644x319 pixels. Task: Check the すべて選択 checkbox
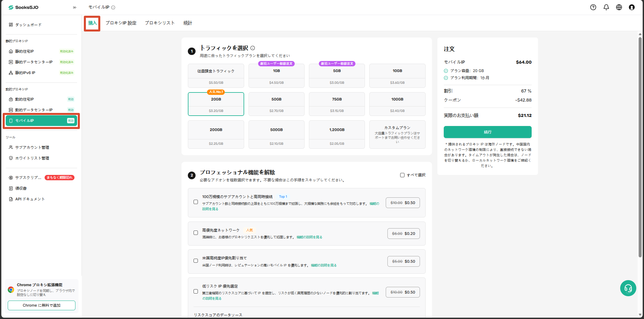402,175
